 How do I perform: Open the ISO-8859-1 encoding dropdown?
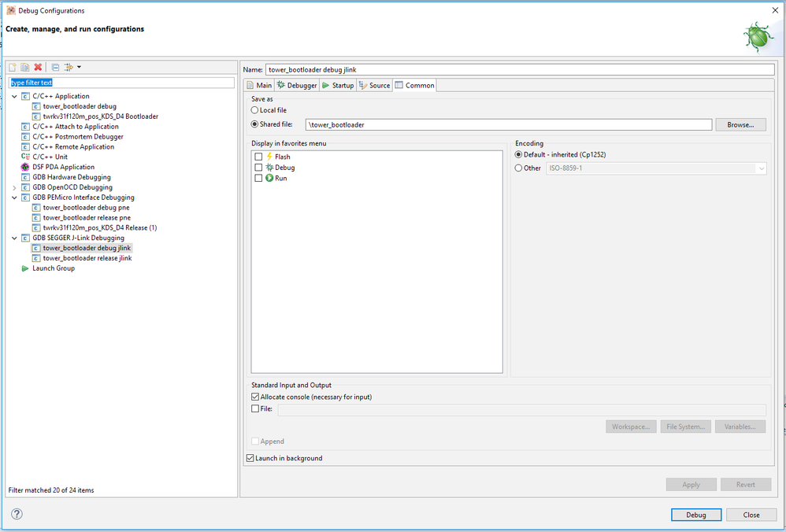click(x=761, y=168)
